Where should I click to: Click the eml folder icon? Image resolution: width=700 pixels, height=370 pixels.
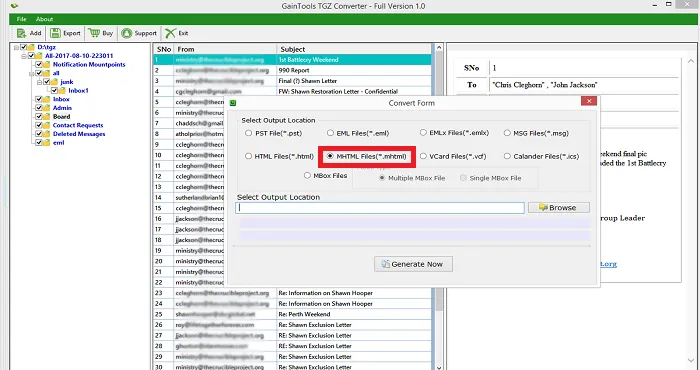[x=46, y=143]
